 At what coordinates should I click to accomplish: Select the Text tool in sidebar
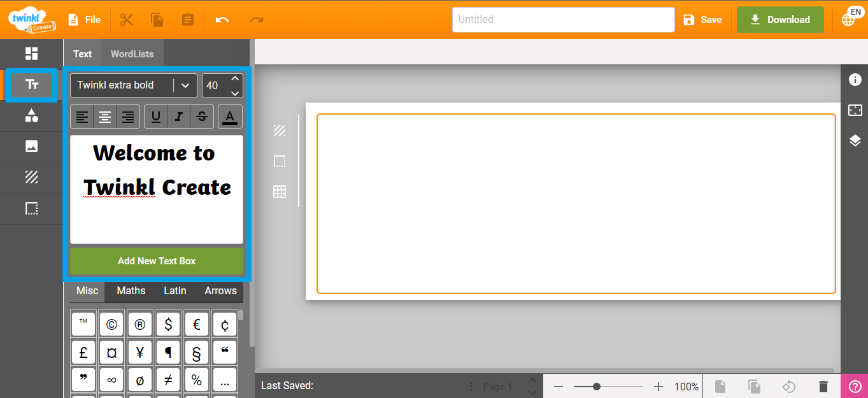[x=31, y=85]
